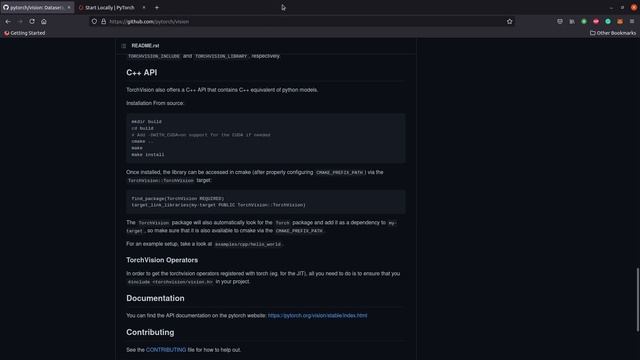Minimize the Firefox window
Screen dimensions: 640x360
[x=611, y=7]
